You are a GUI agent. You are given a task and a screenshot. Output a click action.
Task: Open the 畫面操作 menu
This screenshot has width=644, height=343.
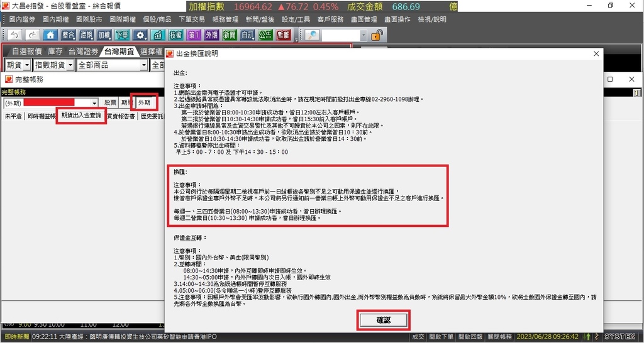coord(397,19)
